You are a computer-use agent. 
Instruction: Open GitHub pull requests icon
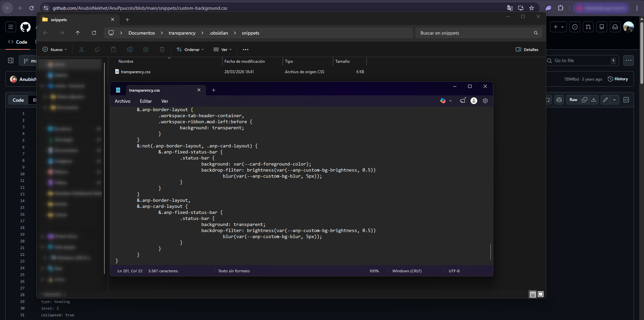point(588,27)
